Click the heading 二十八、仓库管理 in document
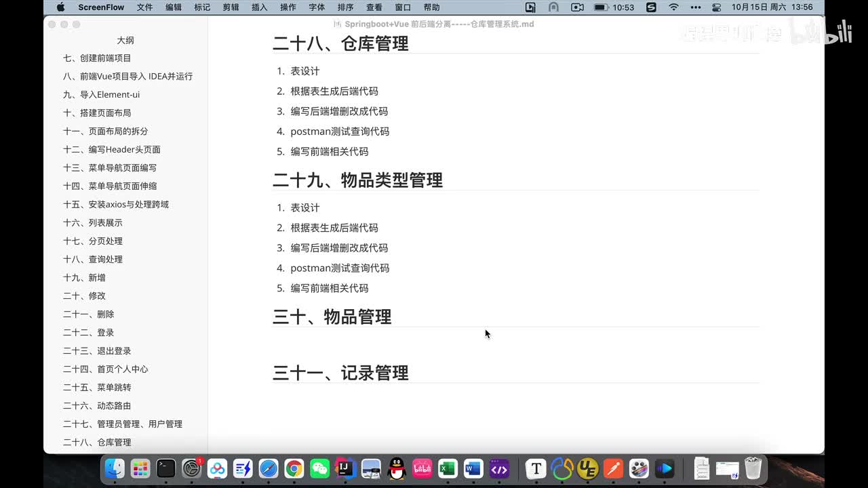Screen dimensions: 868x488 (x=340, y=43)
